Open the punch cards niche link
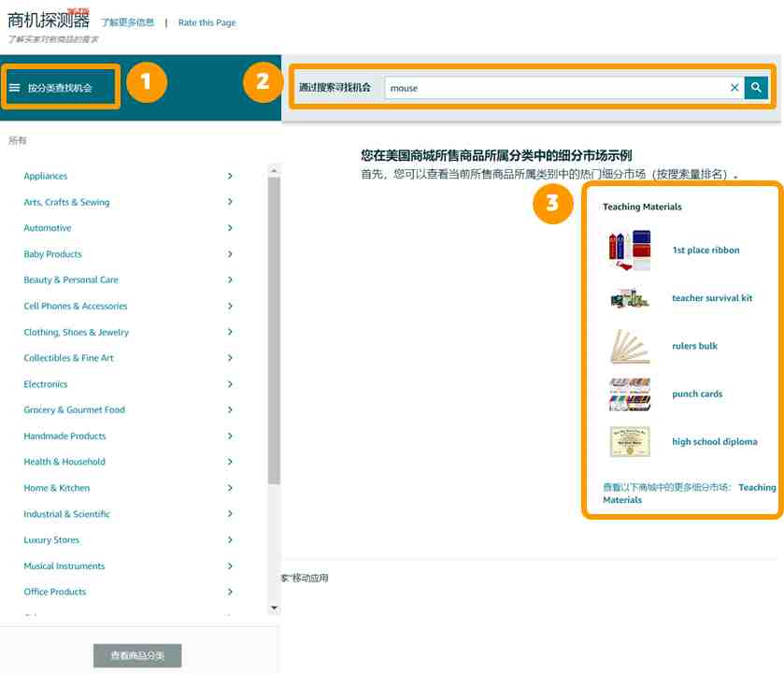Image resolution: width=784 pixels, height=673 pixels. (697, 394)
